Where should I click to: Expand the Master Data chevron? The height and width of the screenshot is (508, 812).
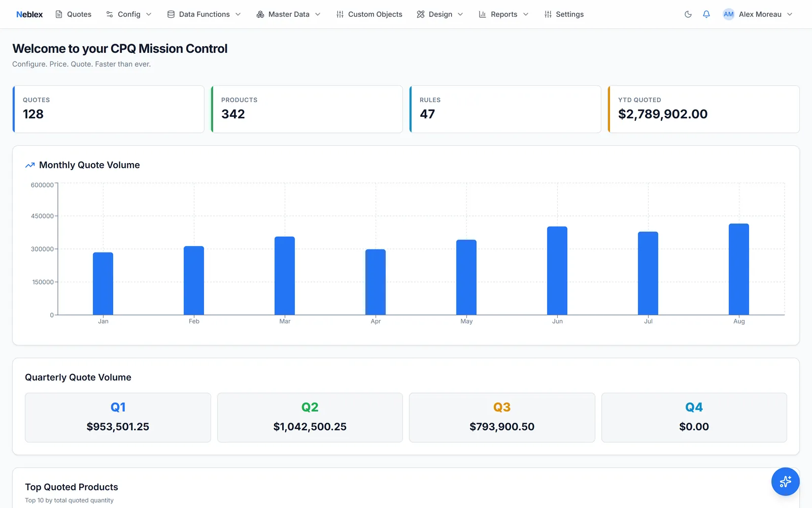point(318,14)
